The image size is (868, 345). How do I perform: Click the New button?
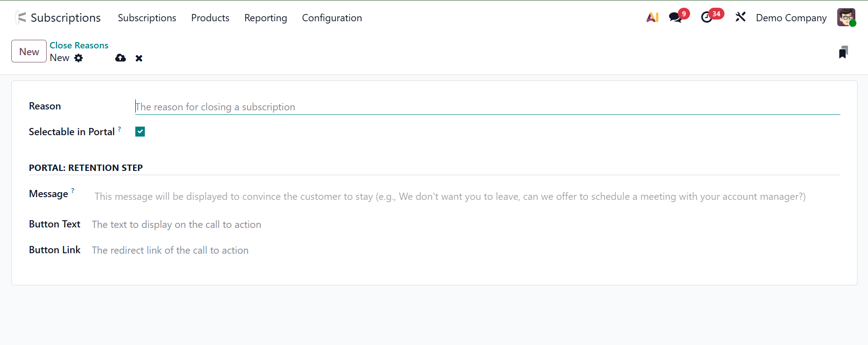[x=29, y=51]
